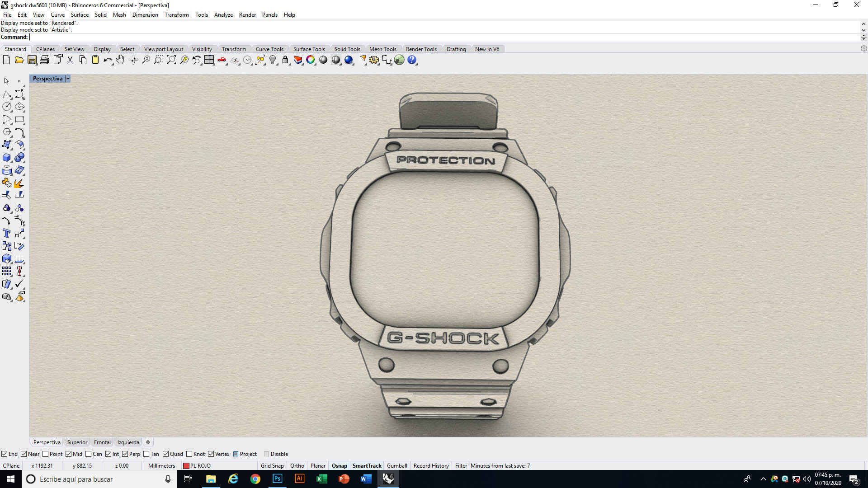The height and width of the screenshot is (488, 868).
Task: Enable the Point osnap checkbox
Action: click(45, 454)
